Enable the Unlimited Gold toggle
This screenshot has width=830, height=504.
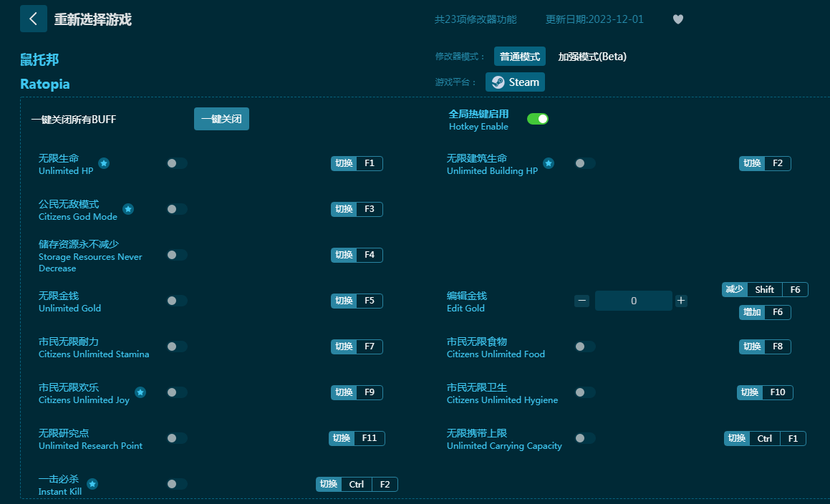pos(176,301)
